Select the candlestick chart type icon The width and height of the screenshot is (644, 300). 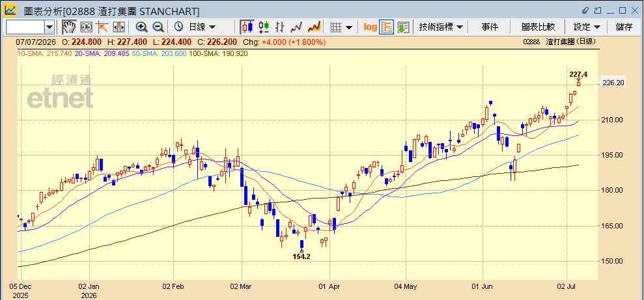247,27
